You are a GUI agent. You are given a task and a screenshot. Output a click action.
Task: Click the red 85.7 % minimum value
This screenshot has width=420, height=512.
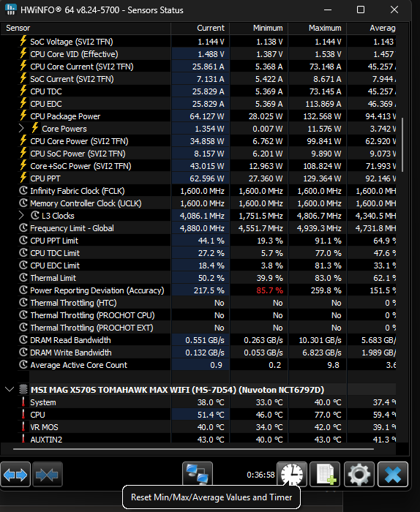(269, 290)
